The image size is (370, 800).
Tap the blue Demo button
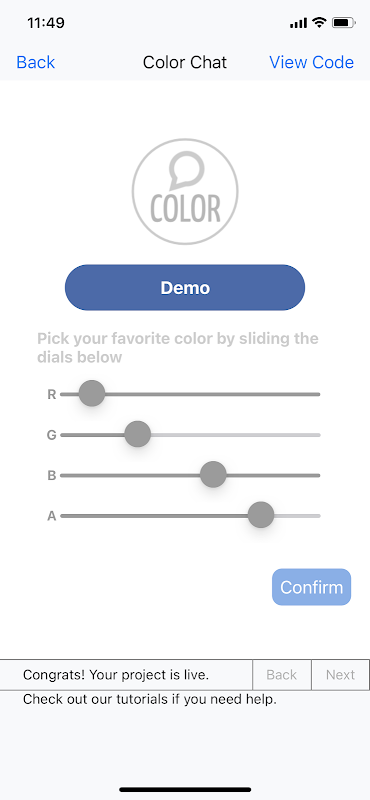coord(185,287)
